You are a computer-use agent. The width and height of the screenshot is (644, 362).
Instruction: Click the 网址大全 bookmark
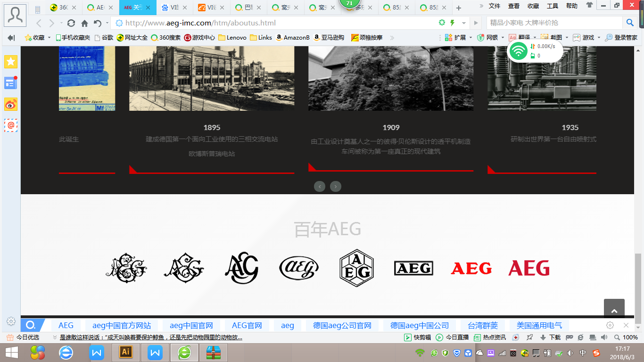132,38
